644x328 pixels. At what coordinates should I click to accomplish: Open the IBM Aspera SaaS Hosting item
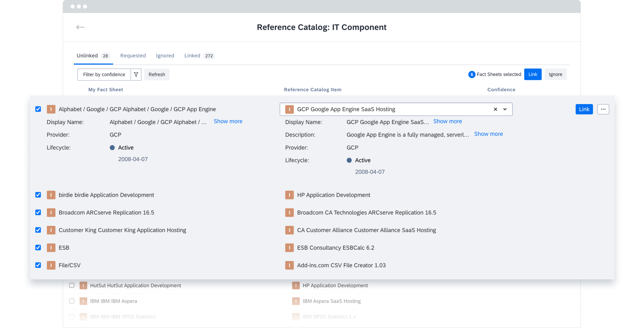pyautogui.click(x=332, y=301)
